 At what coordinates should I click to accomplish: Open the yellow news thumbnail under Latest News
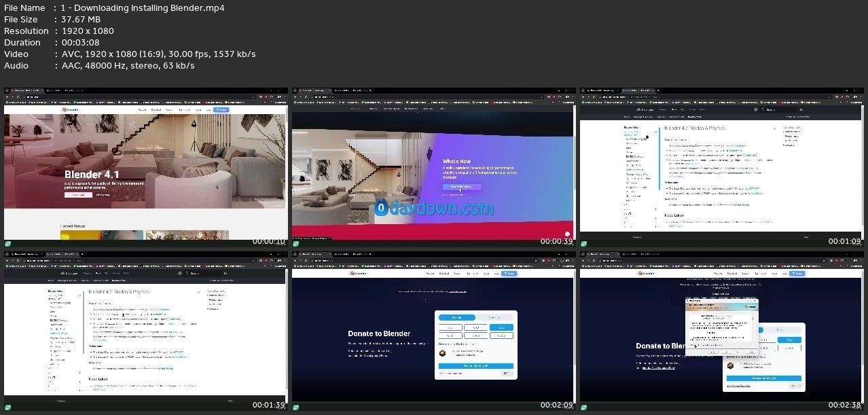tap(102, 235)
